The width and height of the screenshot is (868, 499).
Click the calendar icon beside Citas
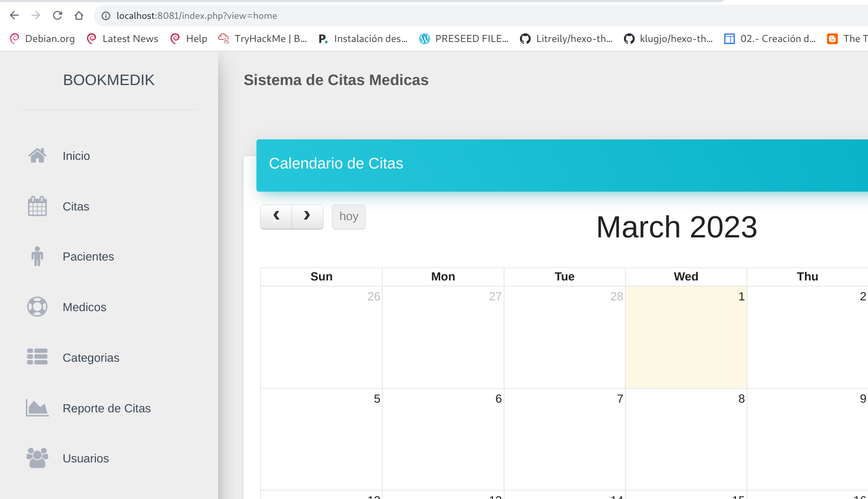tap(37, 206)
